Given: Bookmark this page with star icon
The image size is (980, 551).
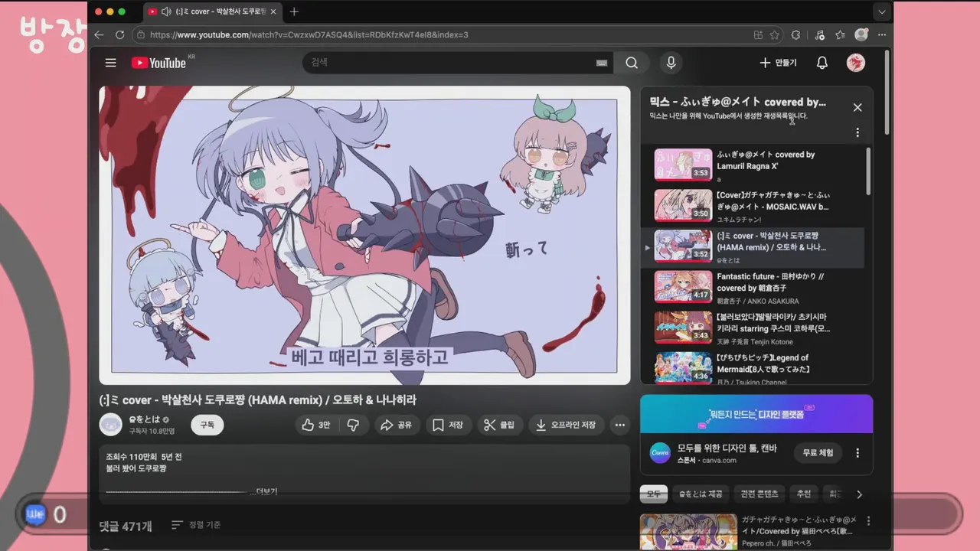Looking at the screenshot, I should [x=775, y=34].
